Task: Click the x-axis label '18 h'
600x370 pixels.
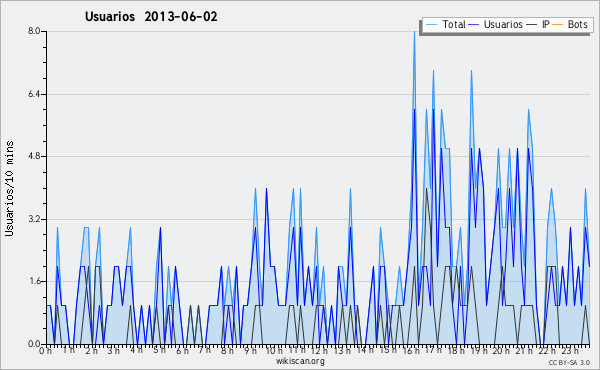Action: (457, 351)
